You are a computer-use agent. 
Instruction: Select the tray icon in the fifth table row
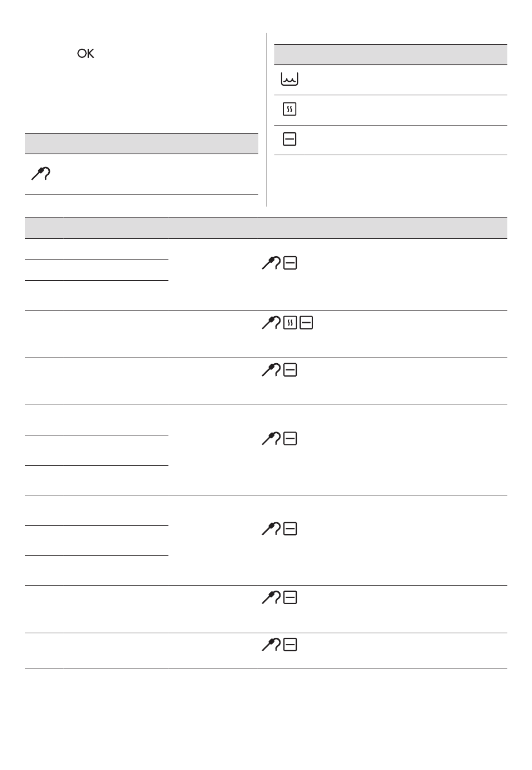coord(290,528)
